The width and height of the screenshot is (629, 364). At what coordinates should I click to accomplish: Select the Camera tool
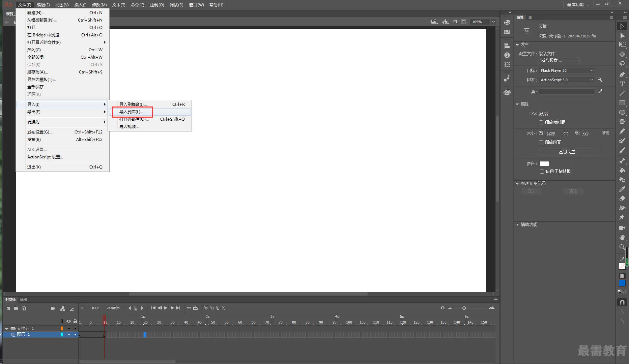tap(622, 228)
